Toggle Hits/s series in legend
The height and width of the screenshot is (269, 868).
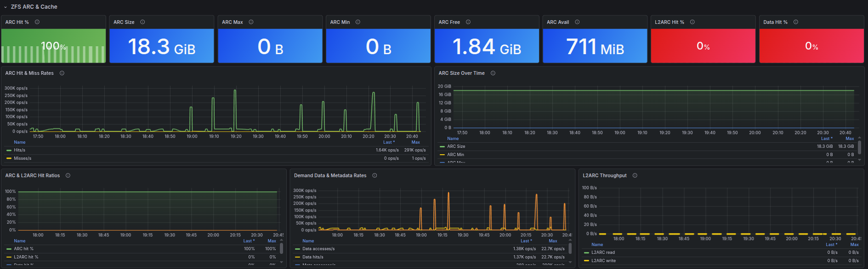tap(19, 150)
